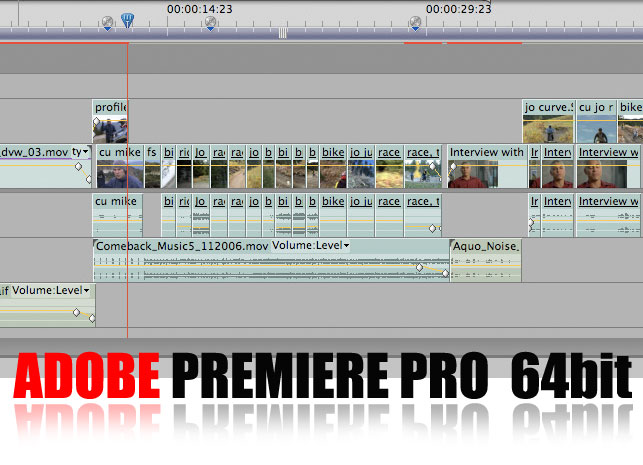This screenshot has width=643, height=465.
Task: Select the cu mike audio waveform clip
Action: (x=118, y=215)
